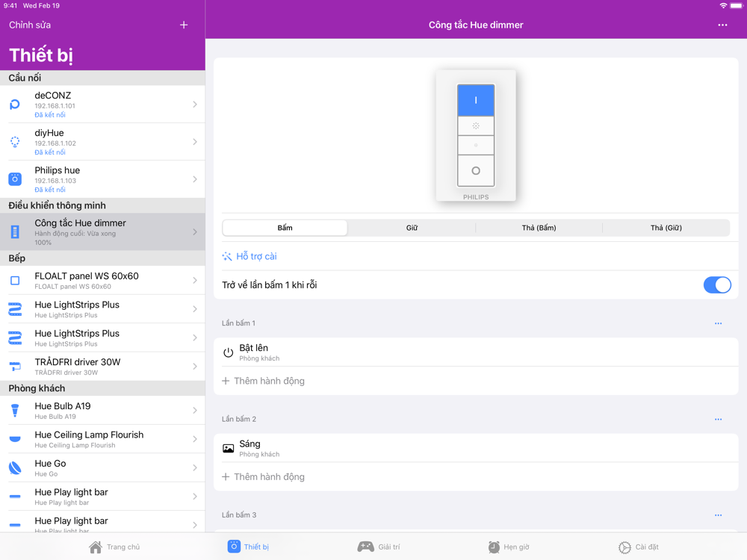Click the Hue Ceiling Lamp Flourish icon
This screenshot has height=560, width=747.
[15, 438]
